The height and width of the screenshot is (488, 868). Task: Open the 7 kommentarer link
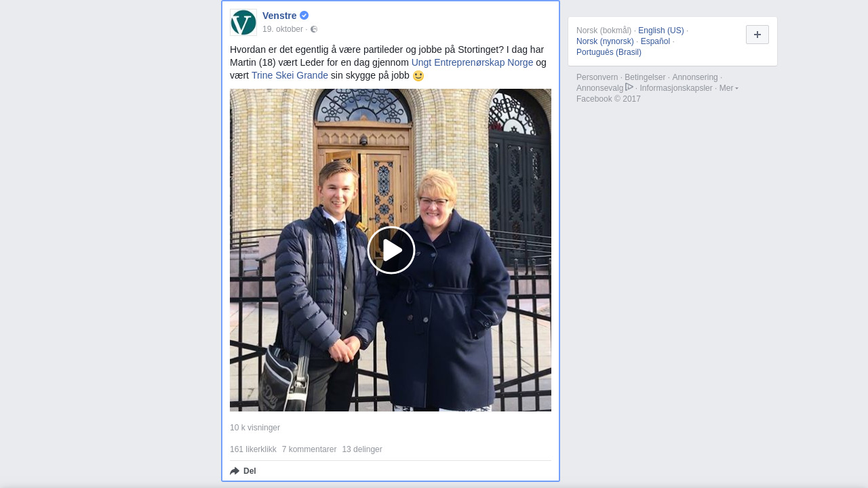[x=309, y=449]
